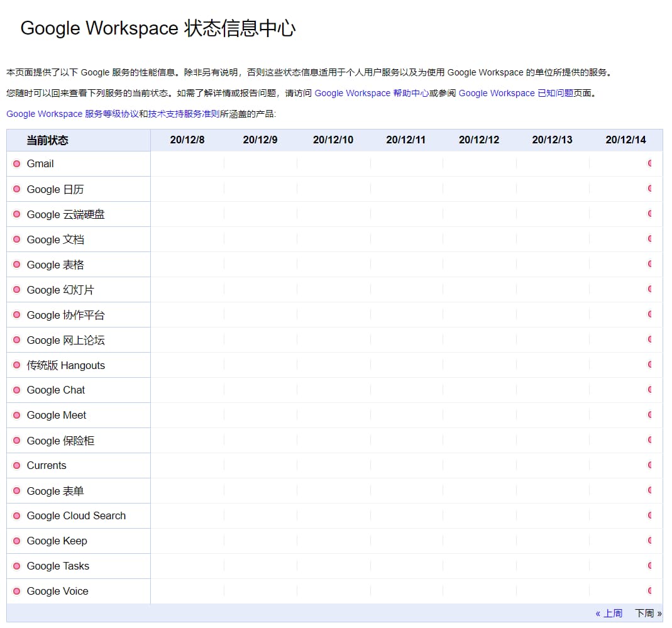Open the Gmail 20/12/14 incident marker
Viewport: 672px width, 628px height.
click(650, 163)
